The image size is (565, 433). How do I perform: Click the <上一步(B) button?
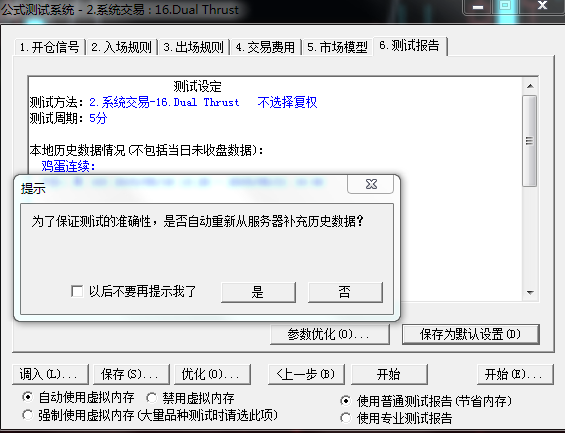(306, 374)
